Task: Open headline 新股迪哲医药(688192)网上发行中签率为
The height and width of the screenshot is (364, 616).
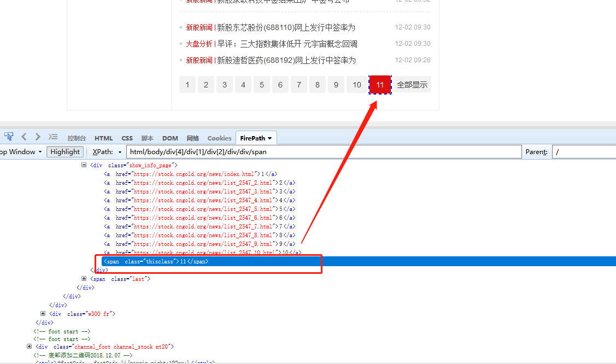Action: coord(286,61)
